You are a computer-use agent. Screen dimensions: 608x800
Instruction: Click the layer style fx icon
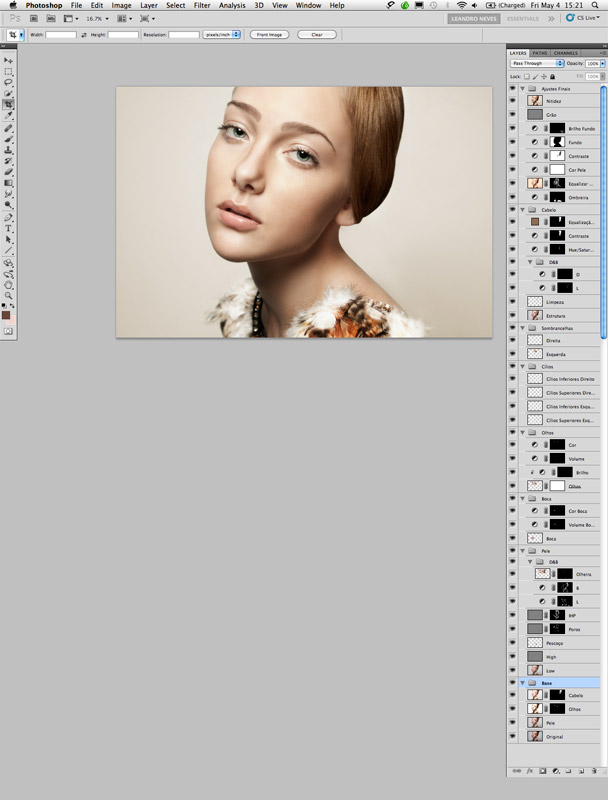click(x=529, y=771)
